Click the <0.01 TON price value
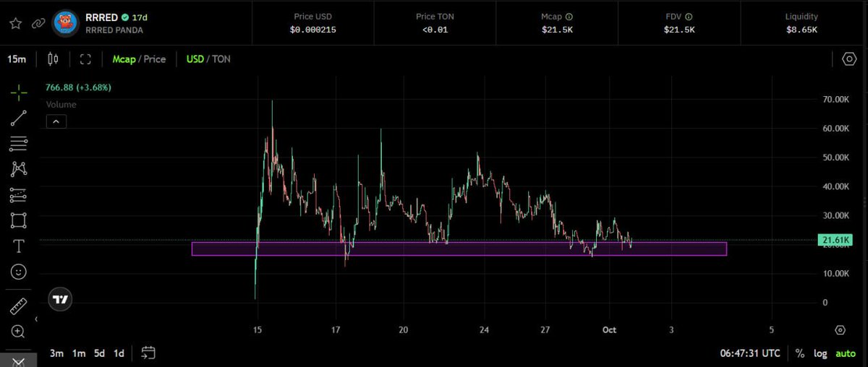Screen dimensions: 868x367 pos(436,30)
